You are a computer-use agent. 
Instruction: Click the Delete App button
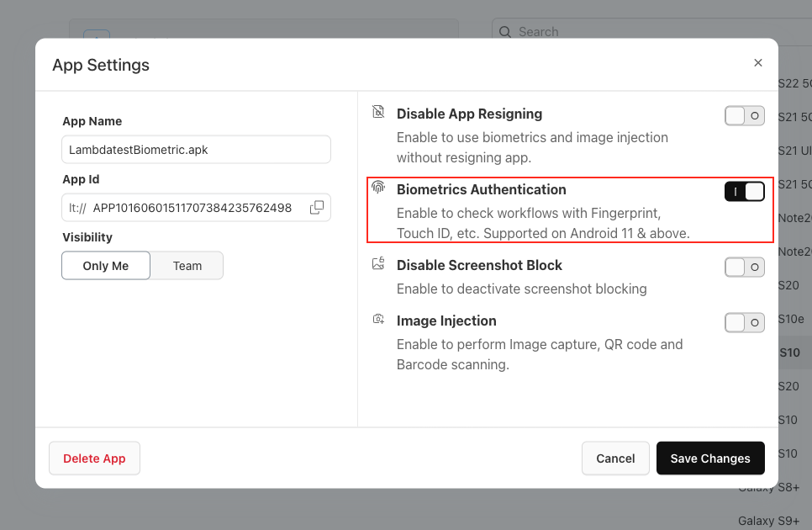pyautogui.click(x=94, y=458)
